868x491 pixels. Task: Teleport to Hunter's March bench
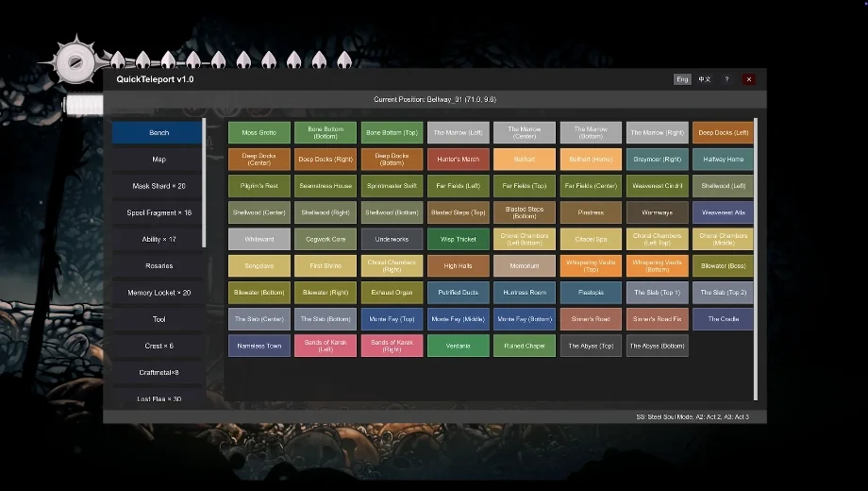coord(458,160)
